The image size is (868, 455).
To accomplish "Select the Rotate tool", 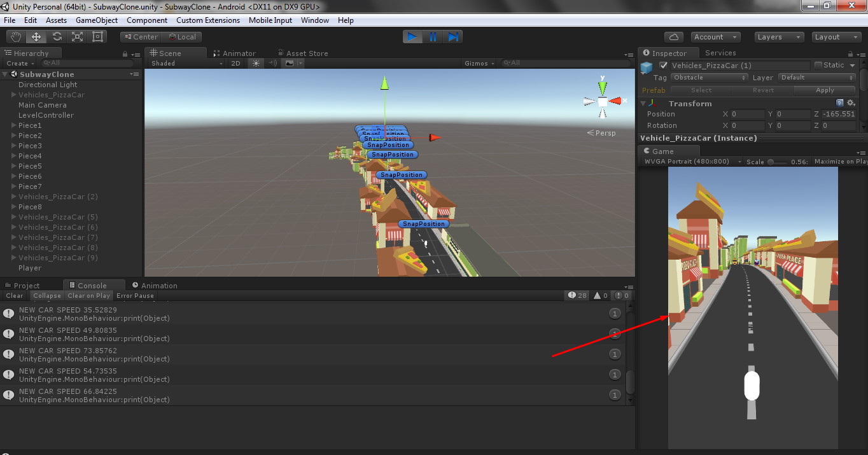I will [x=57, y=37].
